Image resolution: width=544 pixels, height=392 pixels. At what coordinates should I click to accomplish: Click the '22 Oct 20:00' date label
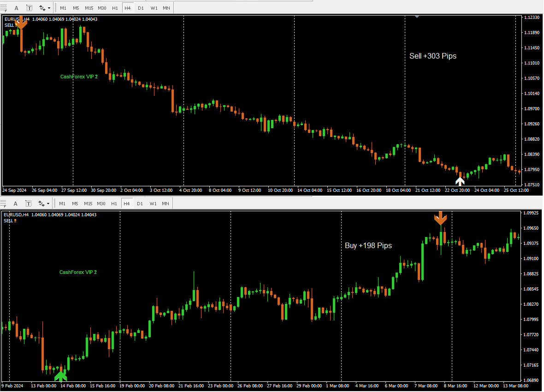click(x=457, y=190)
